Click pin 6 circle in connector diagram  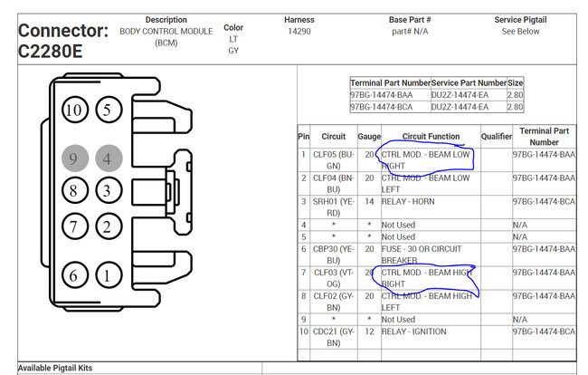tap(75, 275)
